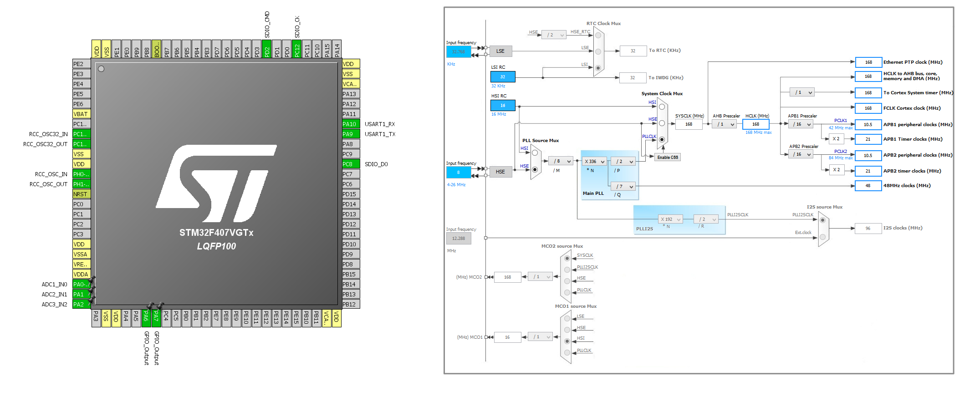This screenshot has width=980, height=397.
Task: Open the PLLI2S X 192 multiplier dropdown
Action: pos(670,219)
